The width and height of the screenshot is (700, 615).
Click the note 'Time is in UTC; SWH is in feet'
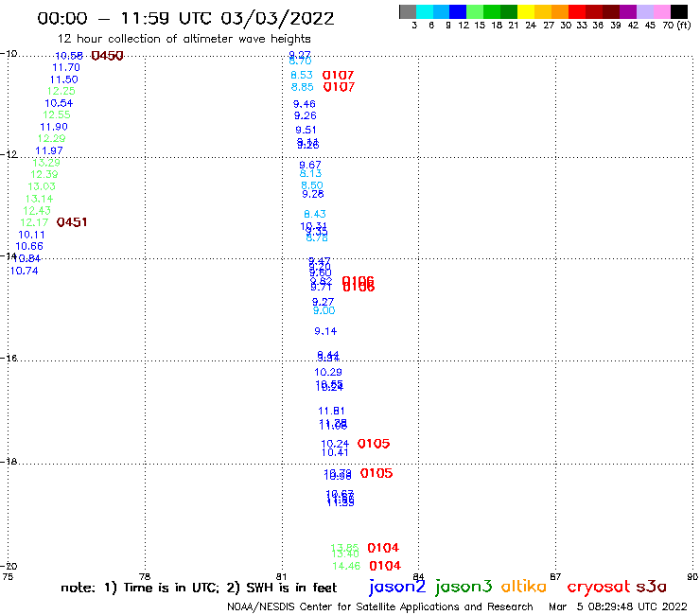tap(199, 588)
